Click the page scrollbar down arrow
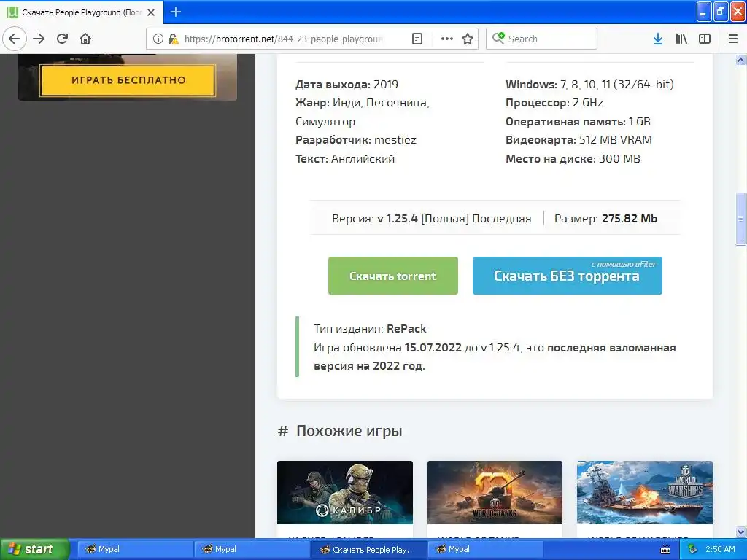 tap(741, 532)
